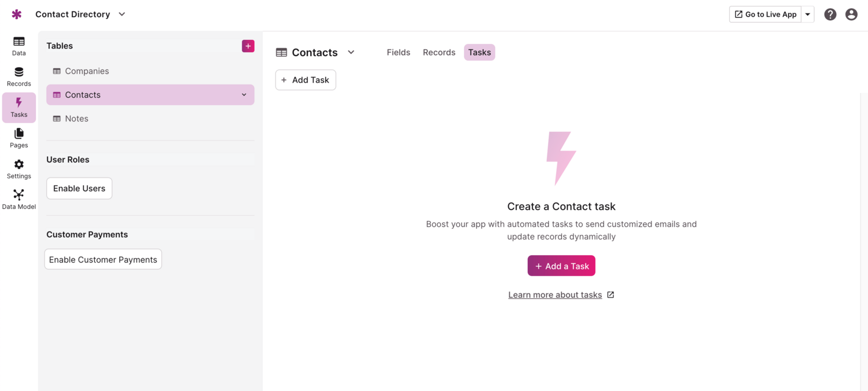Switch to the Fields tab
The height and width of the screenshot is (391, 868).
click(x=399, y=53)
